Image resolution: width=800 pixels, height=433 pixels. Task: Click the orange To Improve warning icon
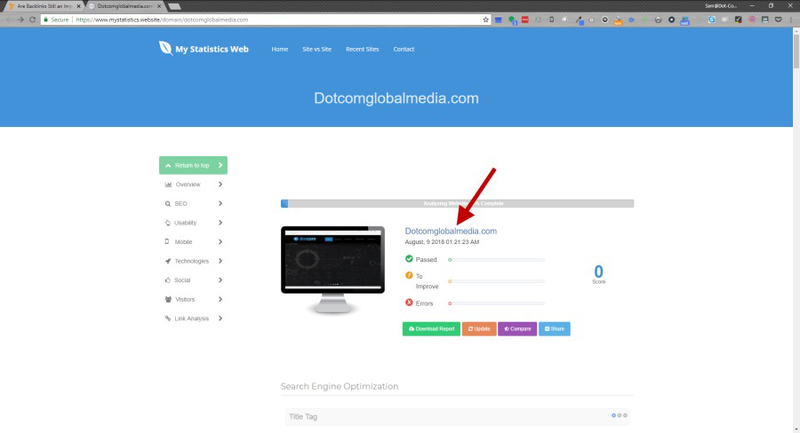(408, 276)
